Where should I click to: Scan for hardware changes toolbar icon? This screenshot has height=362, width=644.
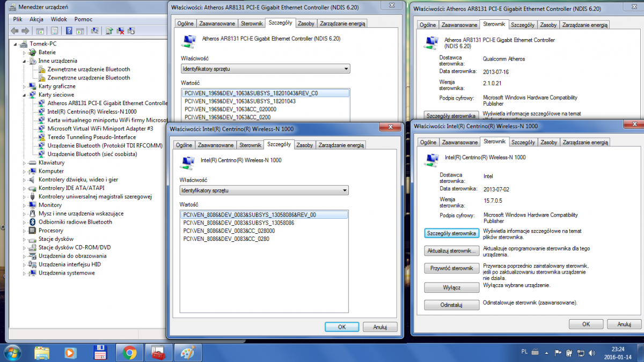click(95, 31)
